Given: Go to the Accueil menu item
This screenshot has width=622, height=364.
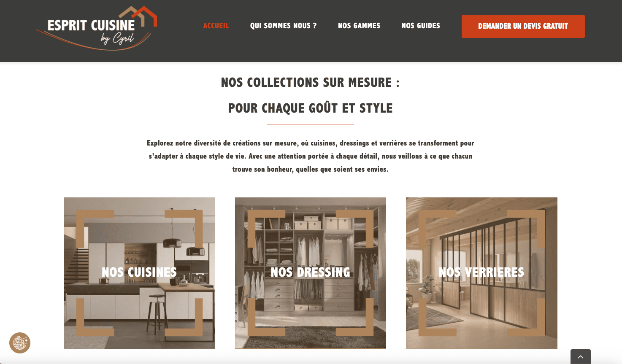Looking at the screenshot, I should pos(216,26).
